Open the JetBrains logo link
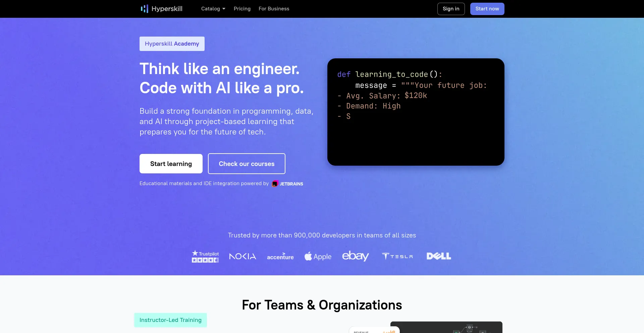The height and width of the screenshot is (333, 644). pos(288,184)
